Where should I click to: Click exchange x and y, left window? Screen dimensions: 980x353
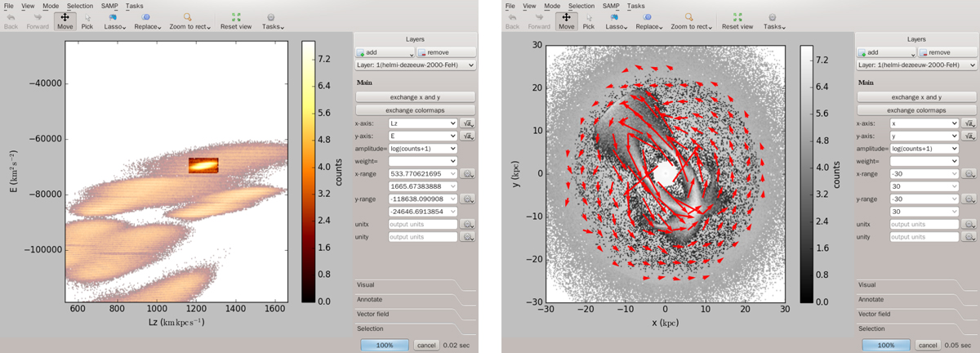tap(415, 97)
